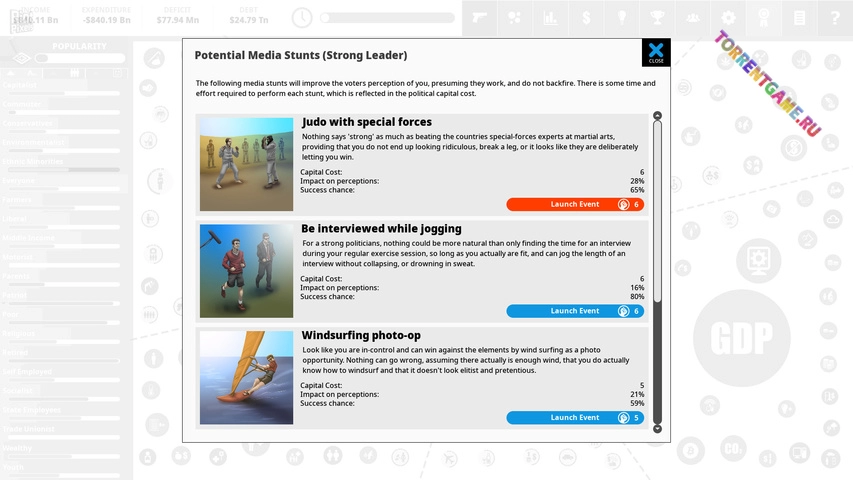Click the windsurfing illustration
The height and width of the screenshot is (480, 853).
[x=246, y=378]
